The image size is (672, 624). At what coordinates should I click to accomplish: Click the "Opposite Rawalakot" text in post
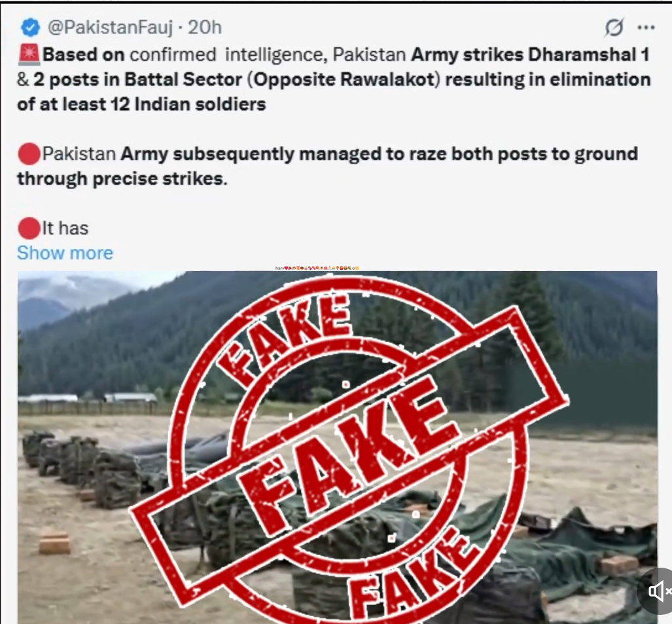pyautogui.click(x=344, y=80)
